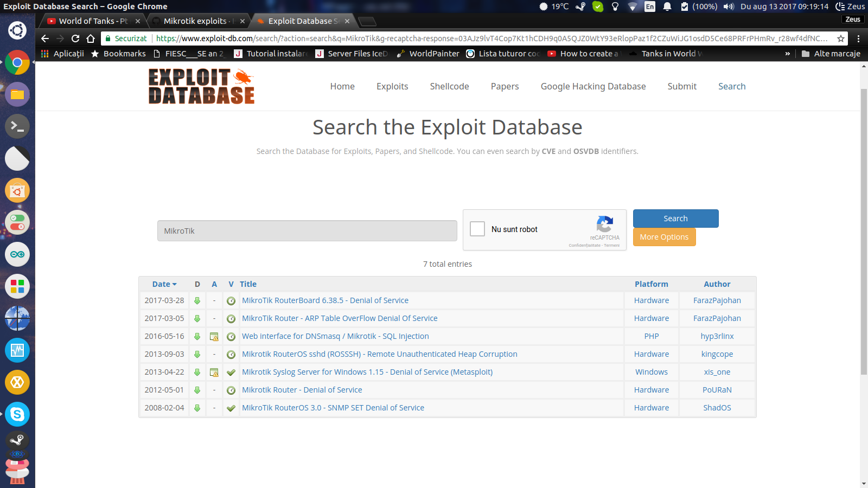This screenshot has width=868, height=488.
Task: Click the More Options button
Action: 664,237
